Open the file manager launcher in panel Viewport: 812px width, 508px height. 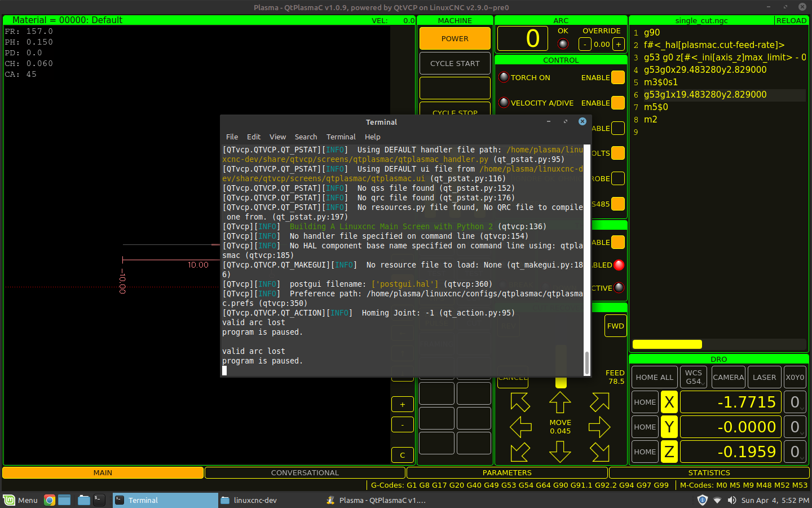(84, 500)
